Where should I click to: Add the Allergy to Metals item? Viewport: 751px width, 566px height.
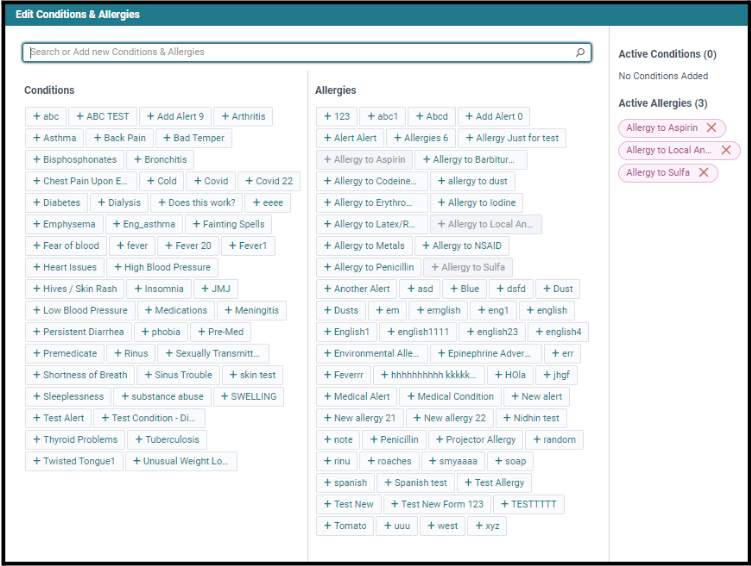pyautogui.click(x=364, y=246)
